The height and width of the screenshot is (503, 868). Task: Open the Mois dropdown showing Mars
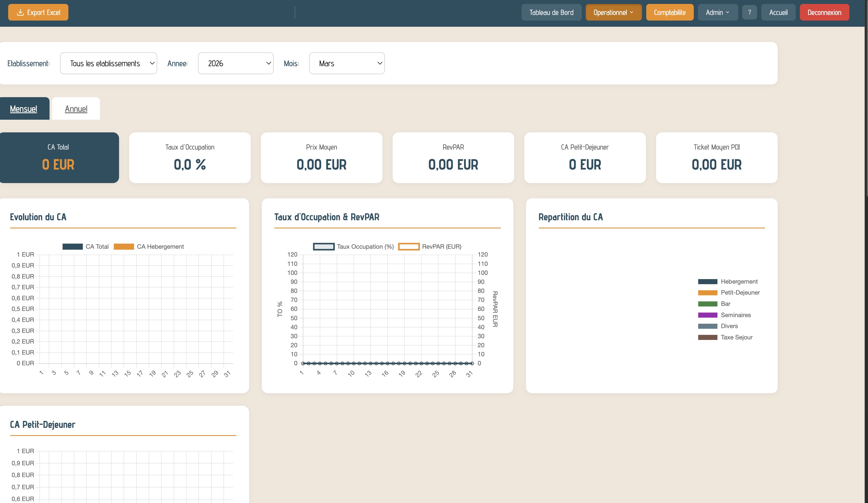[x=346, y=63]
